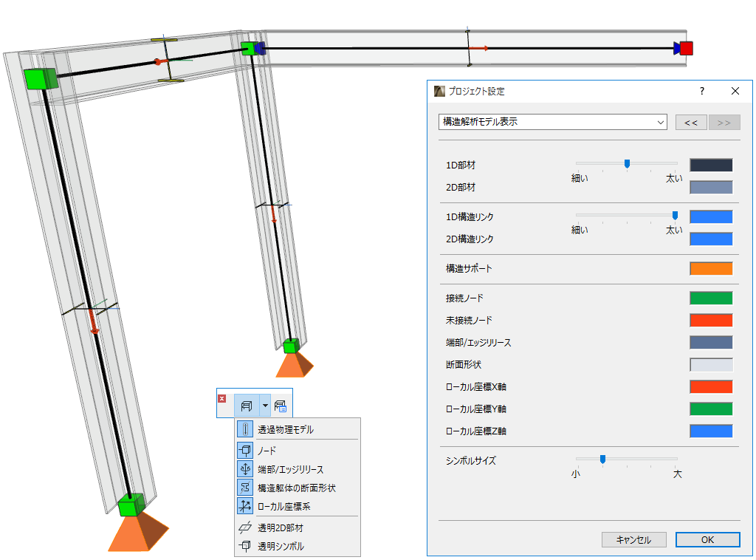Change the ローカル座標Z軸 color swatch
The height and width of the screenshot is (560, 756).
click(711, 431)
